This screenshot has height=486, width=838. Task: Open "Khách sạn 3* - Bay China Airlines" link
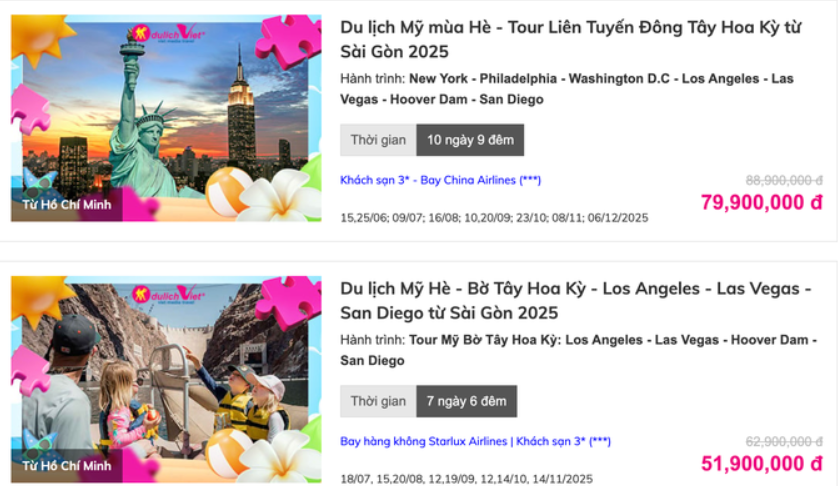pyautogui.click(x=440, y=180)
